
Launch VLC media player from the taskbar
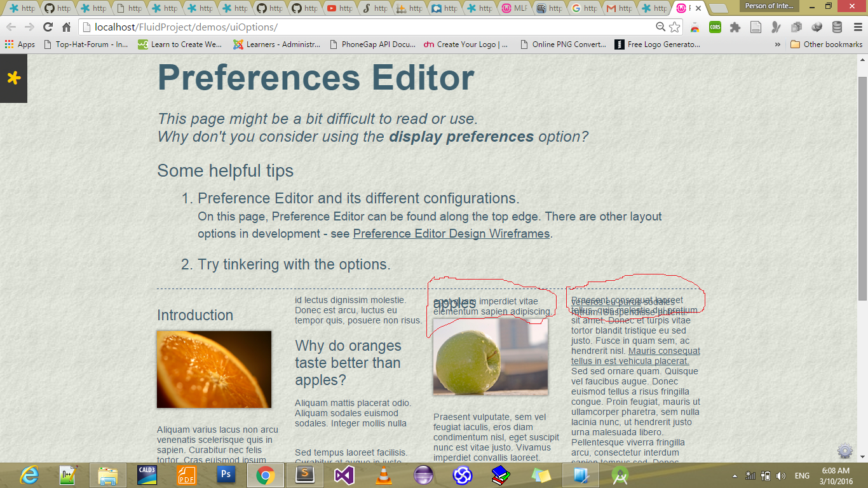click(x=384, y=475)
